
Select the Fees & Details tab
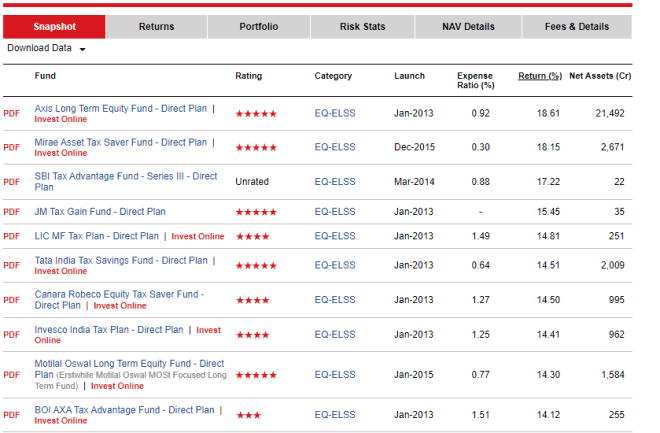tap(579, 27)
